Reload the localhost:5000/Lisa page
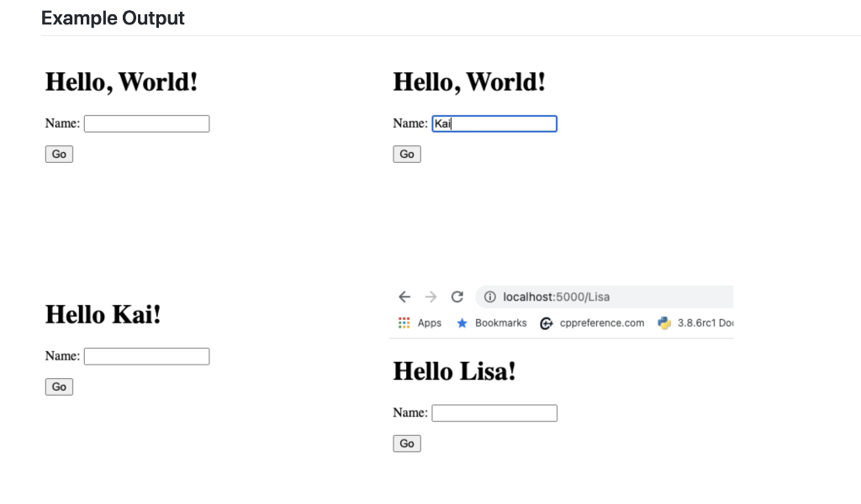The height and width of the screenshot is (504, 861). (x=457, y=297)
